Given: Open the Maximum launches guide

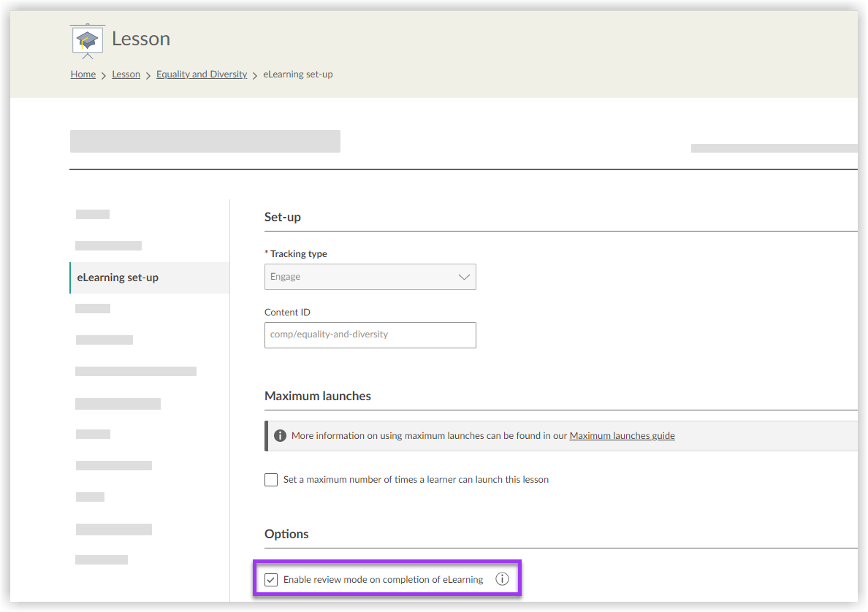Looking at the screenshot, I should (622, 435).
